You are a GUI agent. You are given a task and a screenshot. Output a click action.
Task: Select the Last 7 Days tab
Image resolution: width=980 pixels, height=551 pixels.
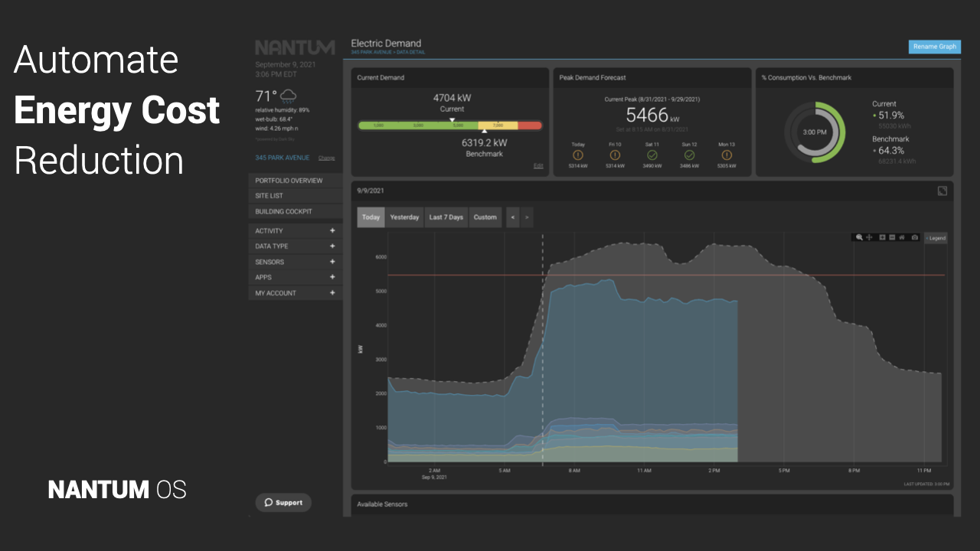click(x=446, y=217)
